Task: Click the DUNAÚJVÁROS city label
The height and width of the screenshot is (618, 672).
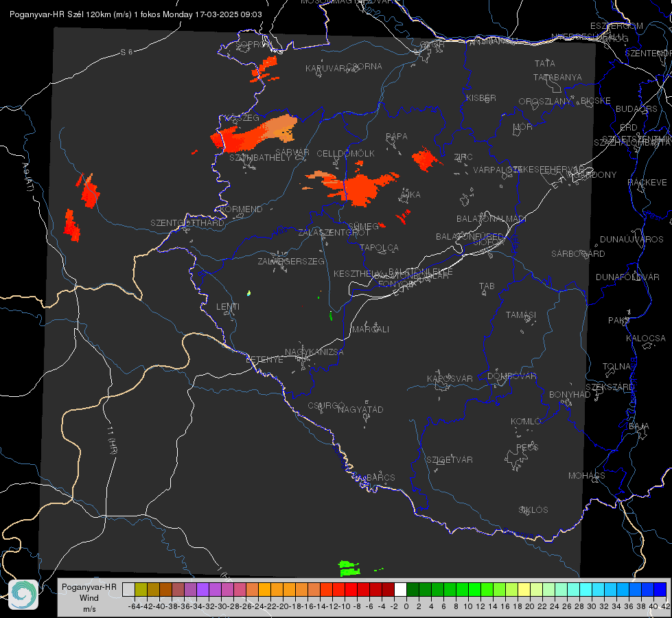Action: tap(632, 240)
